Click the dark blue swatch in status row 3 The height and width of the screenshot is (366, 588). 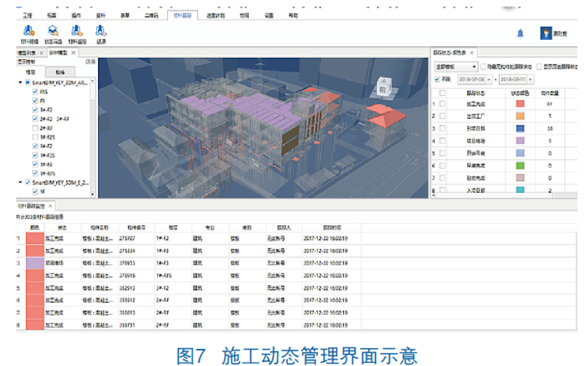(520, 128)
